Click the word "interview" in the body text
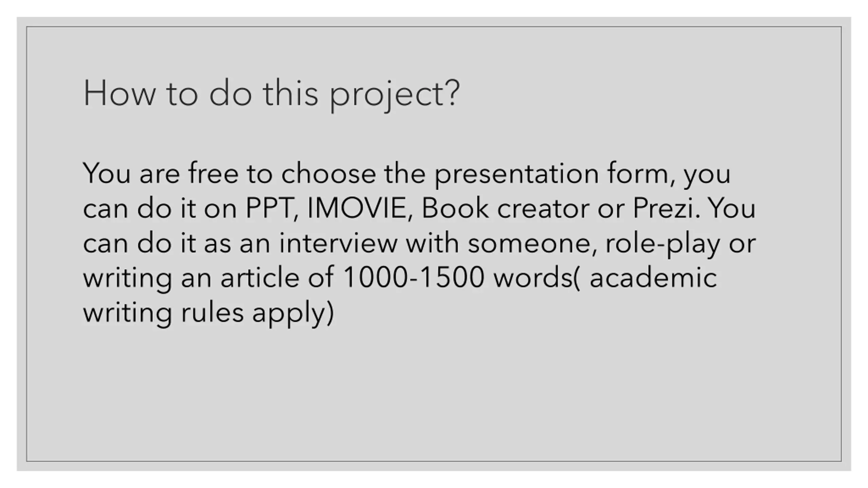Screen dimensions: 868x488 [x=338, y=243]
